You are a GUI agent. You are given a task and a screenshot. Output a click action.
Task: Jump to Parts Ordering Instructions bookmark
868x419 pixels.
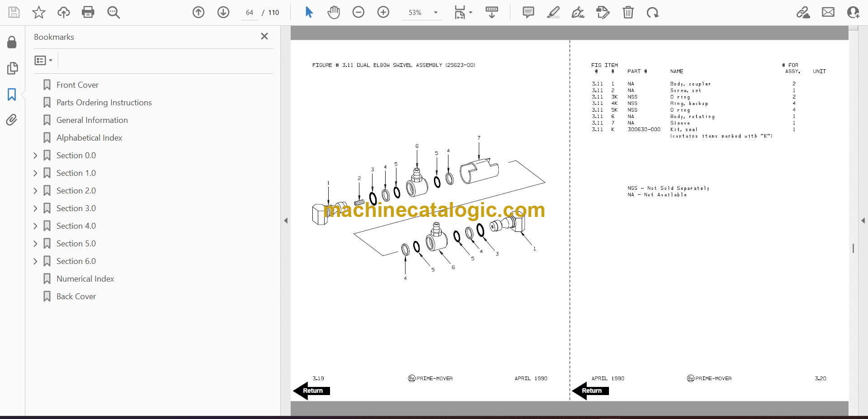tap(104, 103)
